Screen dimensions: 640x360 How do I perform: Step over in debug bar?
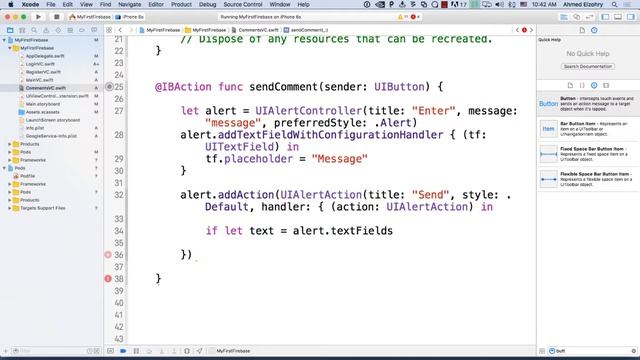pos(149,351)
